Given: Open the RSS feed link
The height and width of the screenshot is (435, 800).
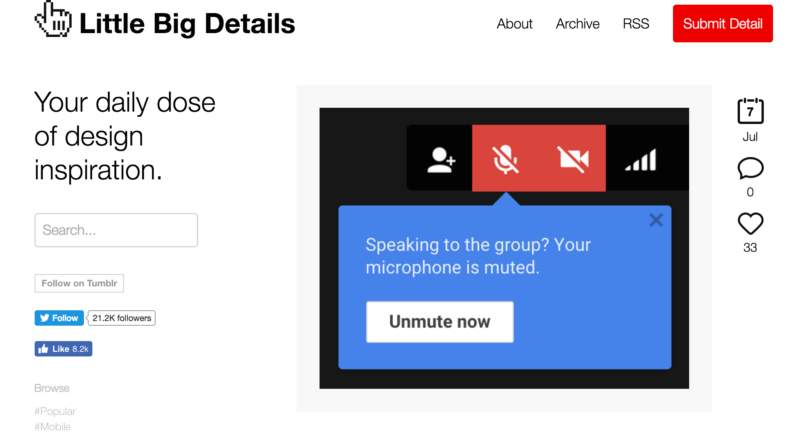Looking at the screenshot, I should click(x=635, y=24).
